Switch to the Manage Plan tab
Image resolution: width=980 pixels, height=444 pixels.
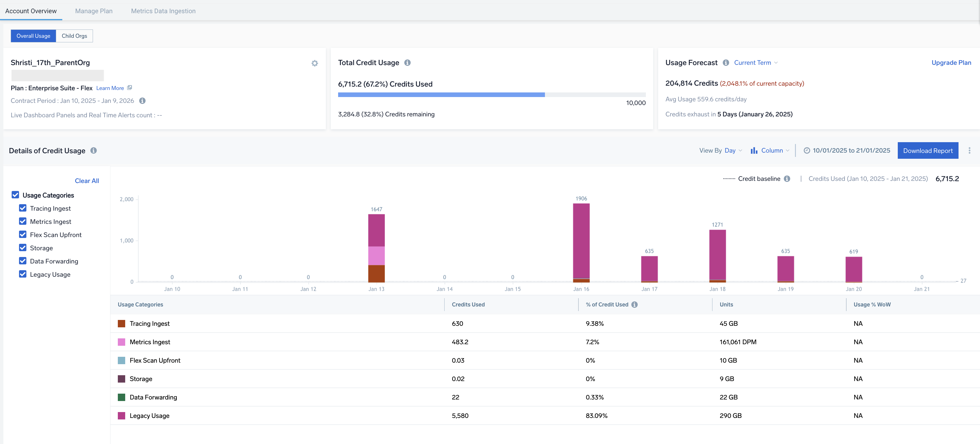(94, 11)
